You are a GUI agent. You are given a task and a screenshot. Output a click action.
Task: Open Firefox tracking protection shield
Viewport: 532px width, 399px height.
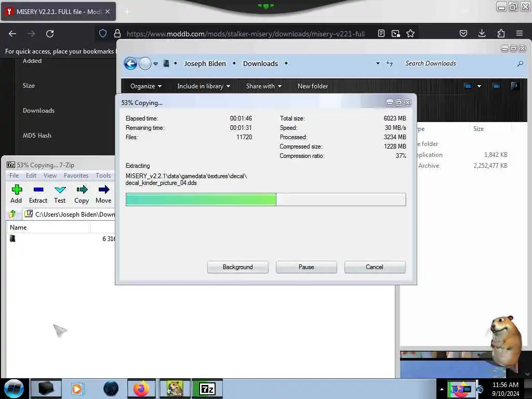(103, 33)
